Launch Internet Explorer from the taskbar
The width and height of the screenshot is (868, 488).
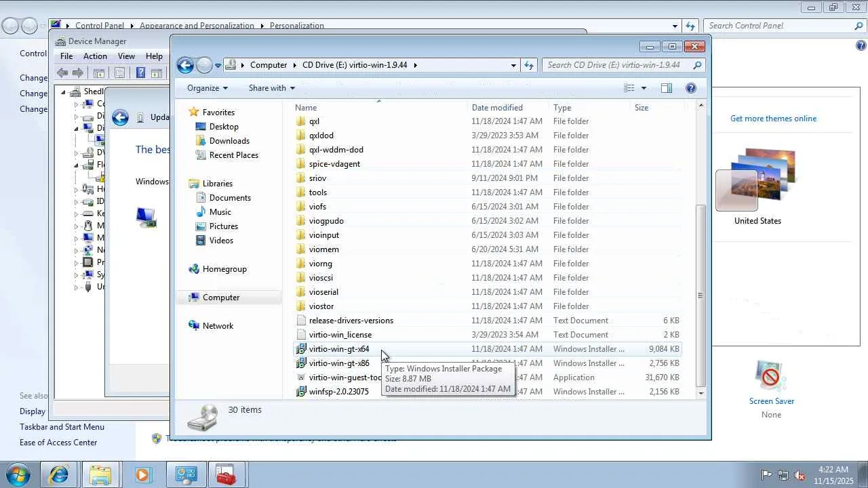click(x=58, y=474)
